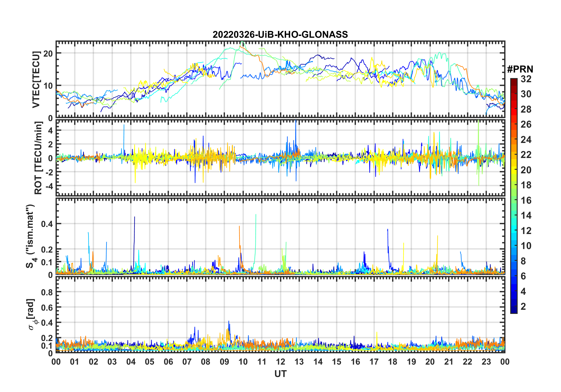Screen dimensions: 561x392
Task: Click colorbar tick label 6
Action: (x=524, y=276)
